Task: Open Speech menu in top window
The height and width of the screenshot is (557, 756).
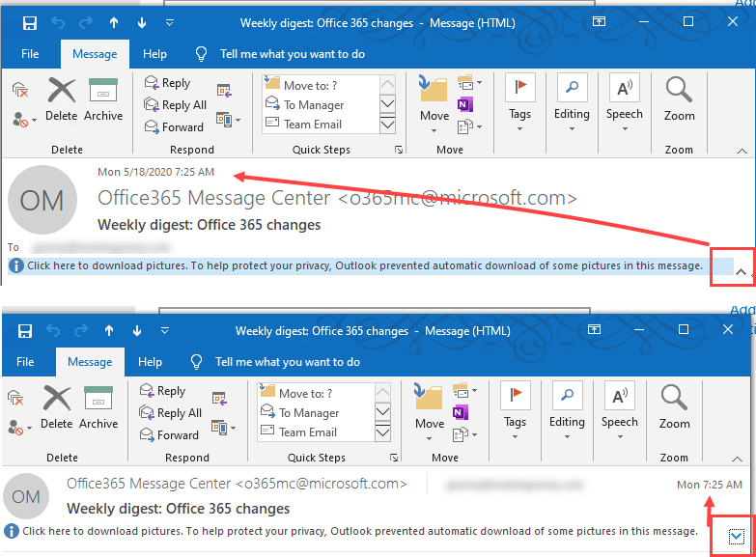Action: point(625,103)
